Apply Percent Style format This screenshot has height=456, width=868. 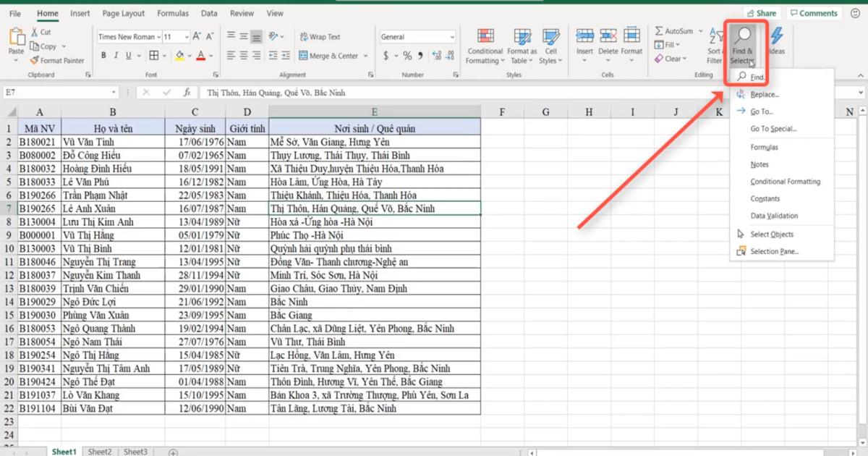point(407,56)
